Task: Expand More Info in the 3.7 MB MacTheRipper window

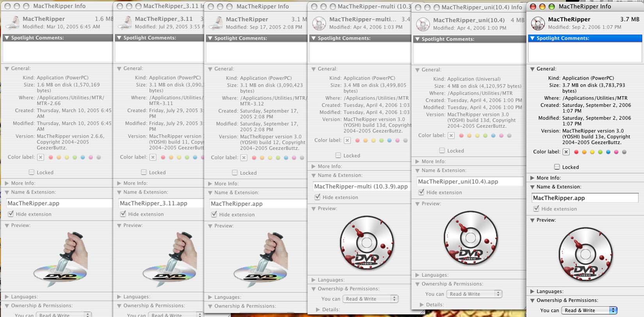Action: pos(532,178)
